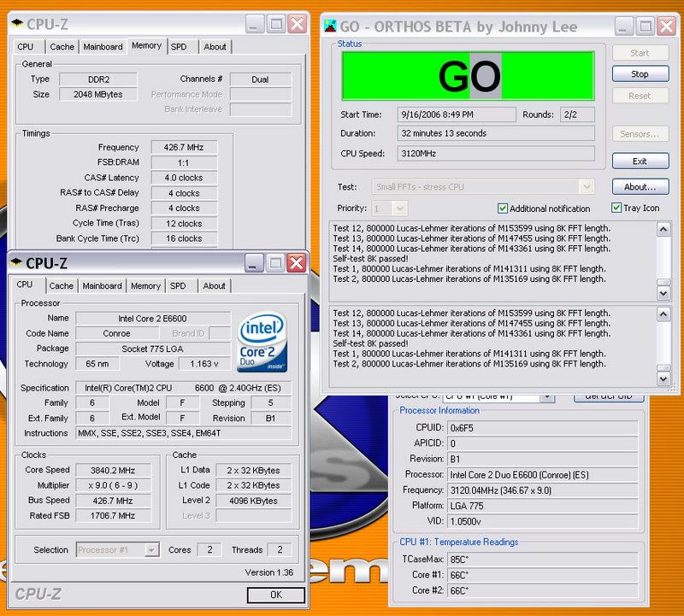Open the Select CPU dropdown behind ORTHOS

pyautogui.click(x=547, y=396)
